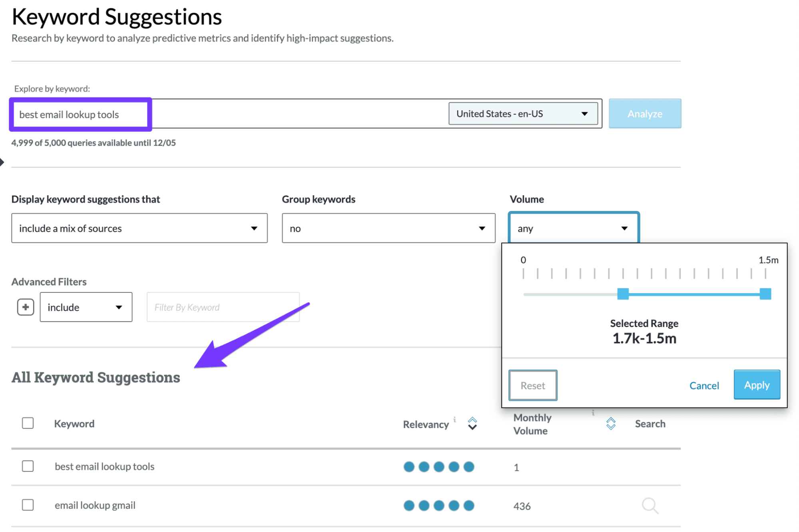799x532 pixels.
Task: Click the relevancy dots for email lookup gmail
Action: click(438, 505)
